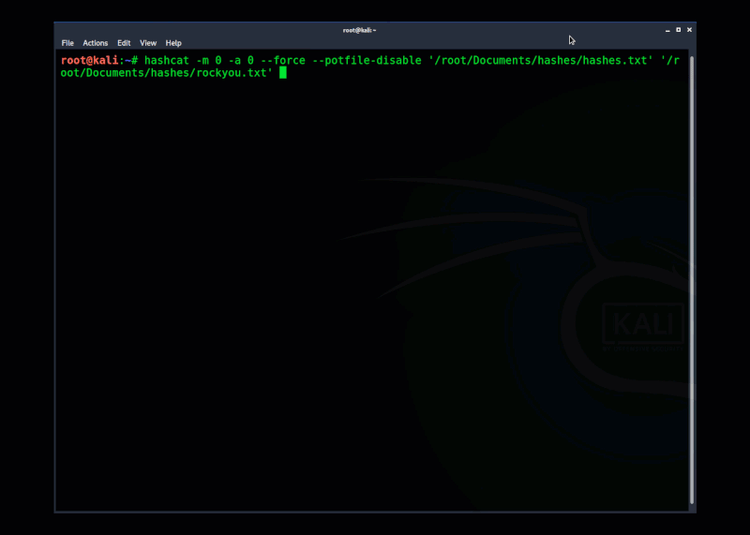Click the --potfile-disable option text

[x=367, y=60]
